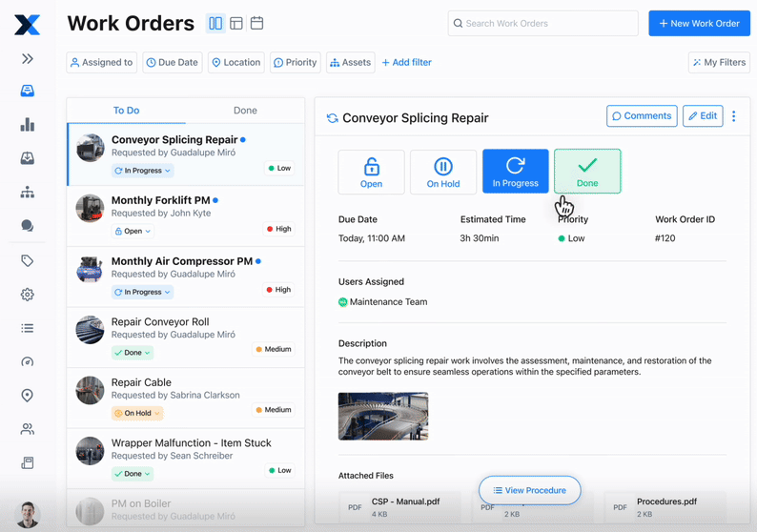Switch to the Done tab
The width and height of the screenshot is (757, 532).
(245, 111)
